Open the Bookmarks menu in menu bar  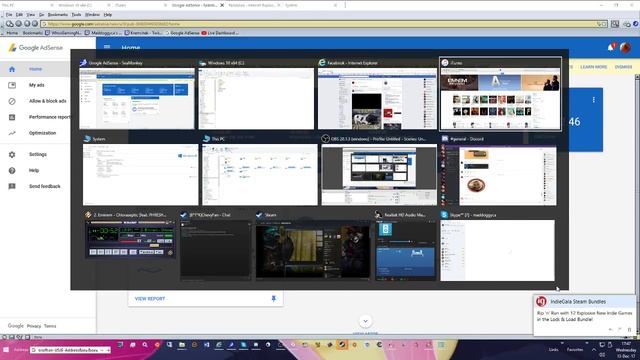coord(58,15)
